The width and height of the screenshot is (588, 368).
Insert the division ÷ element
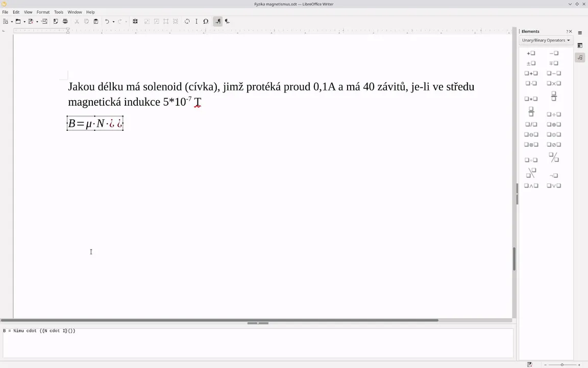click(554, 114)
